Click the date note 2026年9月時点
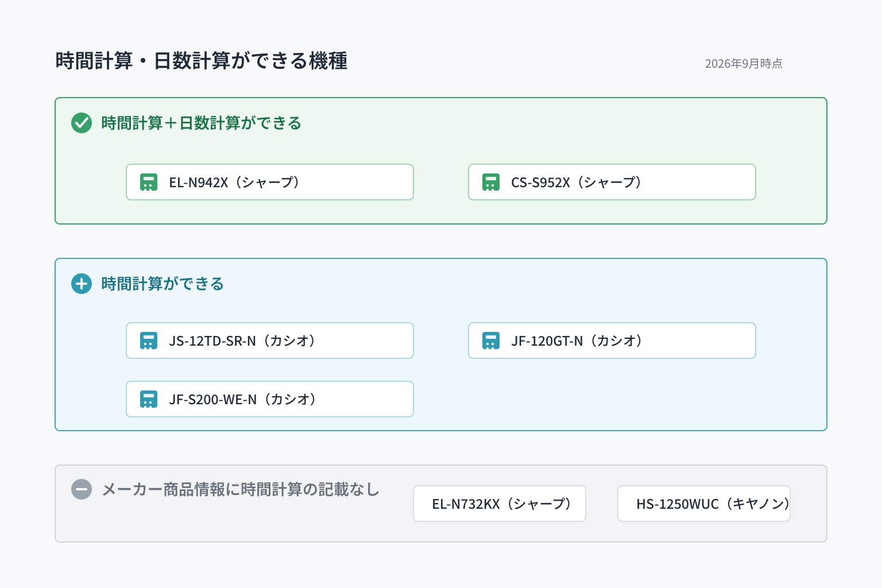The height and width of the screenshot is (588, 882). 744,64
